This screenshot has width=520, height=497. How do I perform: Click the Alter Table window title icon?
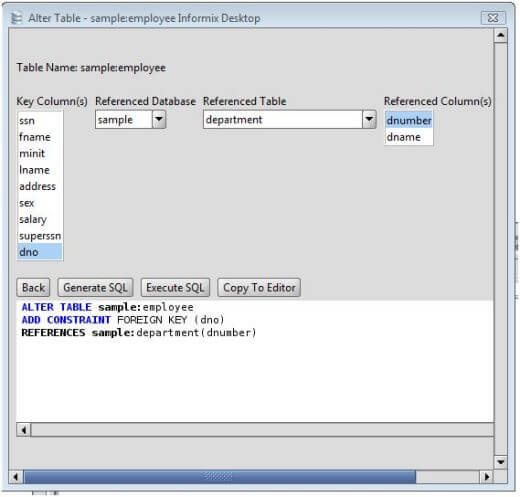pos(16,18)
